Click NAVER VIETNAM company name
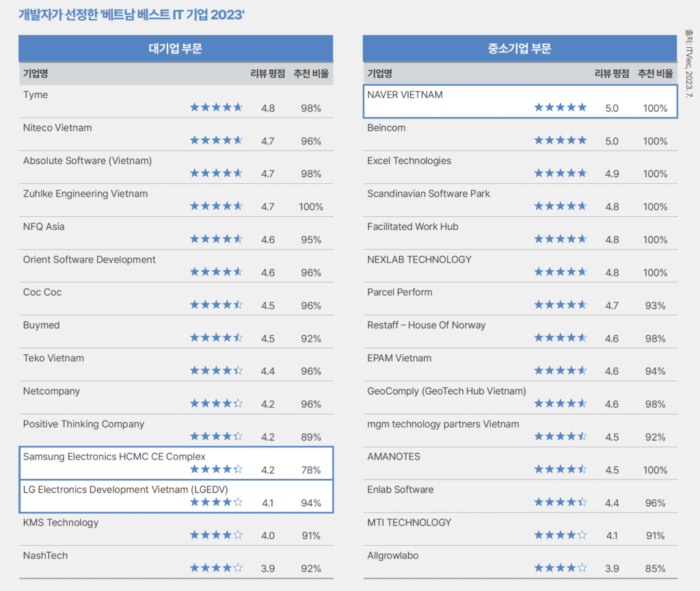 click(x=405, y=94)
